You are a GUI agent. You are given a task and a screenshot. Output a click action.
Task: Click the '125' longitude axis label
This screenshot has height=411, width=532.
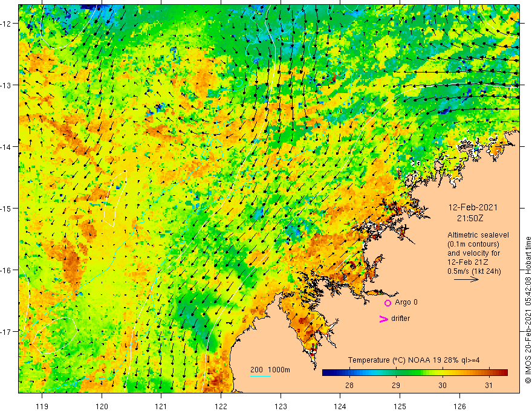[400, 406]
